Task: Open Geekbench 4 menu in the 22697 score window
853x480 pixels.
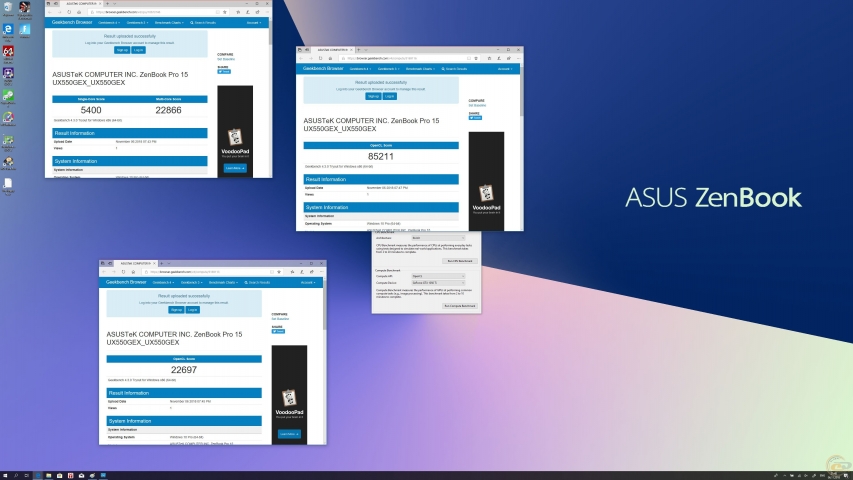Action: click(x=163, y=282)
